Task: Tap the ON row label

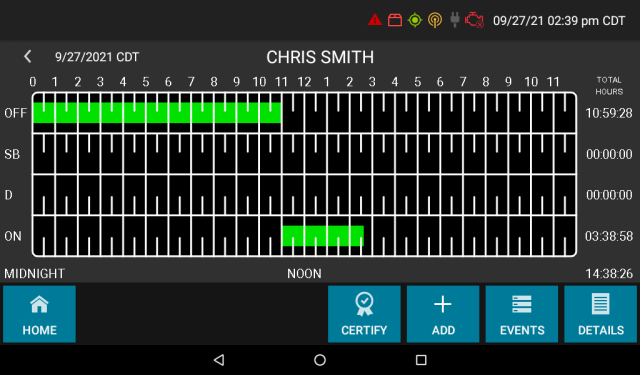Action: click(13, 236)
